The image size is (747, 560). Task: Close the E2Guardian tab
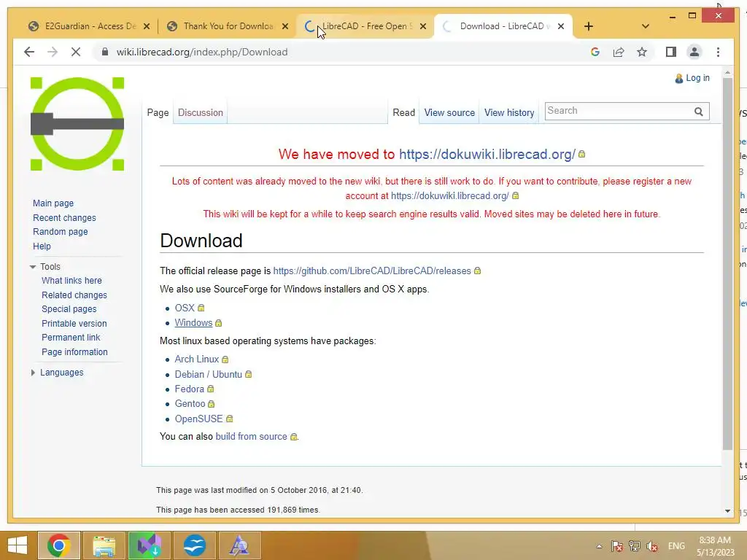(147, 26)
